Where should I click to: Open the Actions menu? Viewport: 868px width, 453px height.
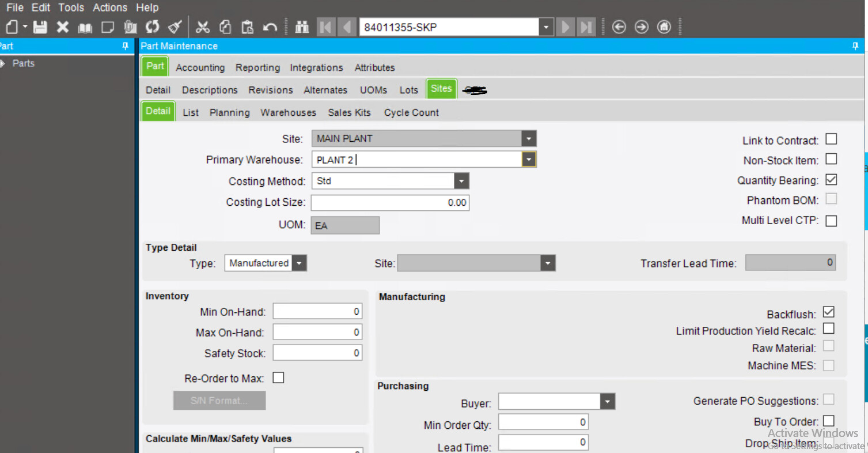click(x=110, y=7)
